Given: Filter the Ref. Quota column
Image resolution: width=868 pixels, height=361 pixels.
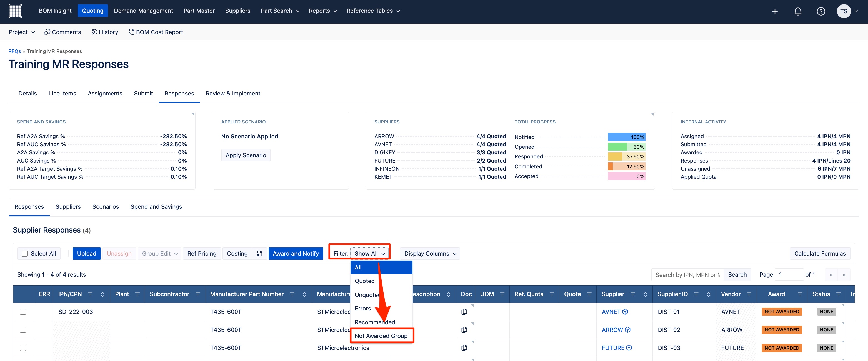Looking at the screenshot, I should click(x=552, y=294).
